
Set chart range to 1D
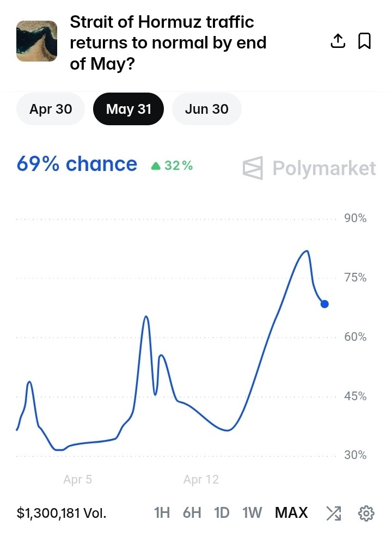(x=222, y=513)
